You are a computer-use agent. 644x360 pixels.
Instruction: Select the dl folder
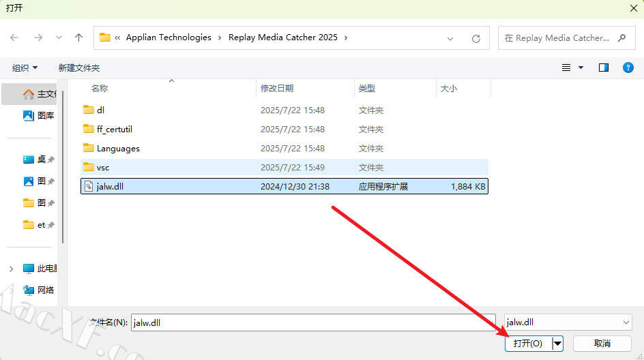(284, 110)
